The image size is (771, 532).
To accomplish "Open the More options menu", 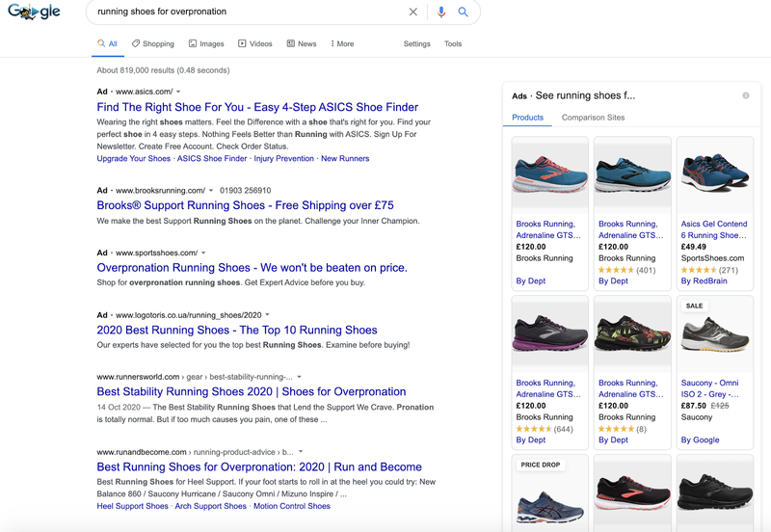I will coord(342,43).
